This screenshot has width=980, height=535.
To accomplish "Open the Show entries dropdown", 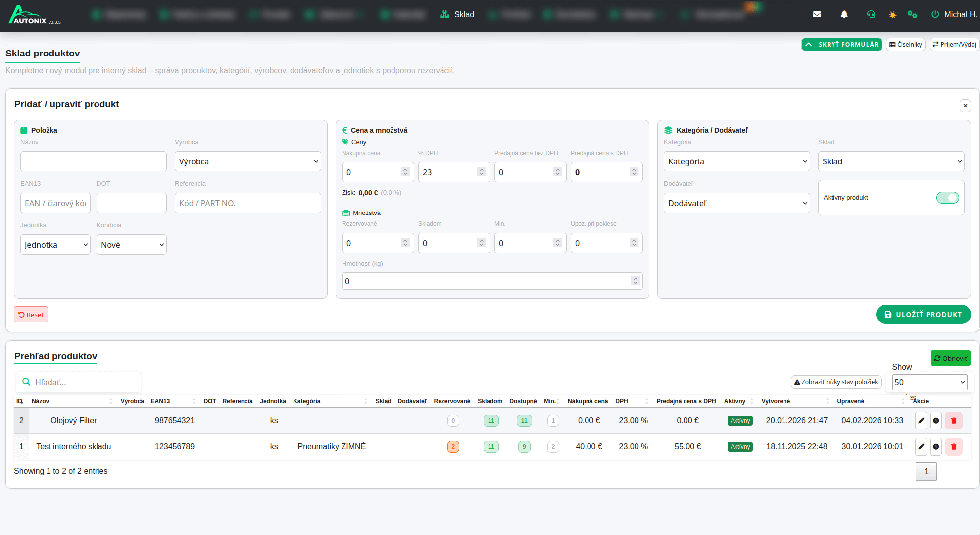I will [929, 382].
